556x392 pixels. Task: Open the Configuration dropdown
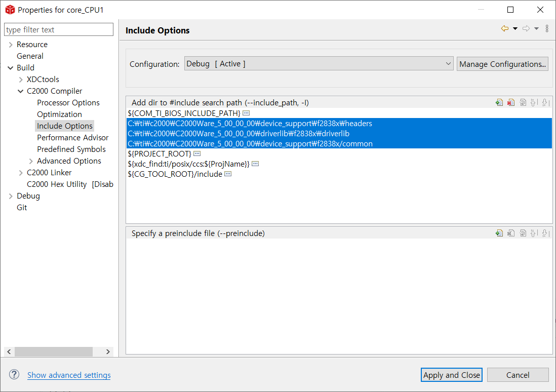[x=319, y=64]
